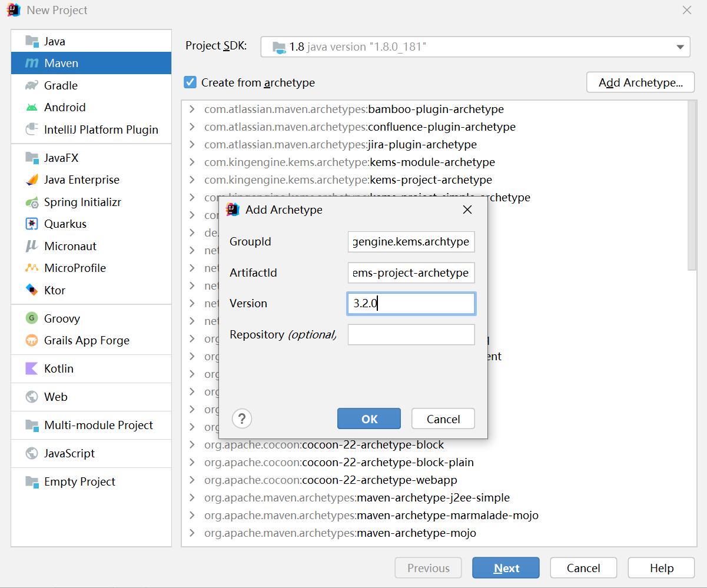
Task: Click the IntelliJ logo in Add Archetype dialog
Action: click(x=233, y=210)
